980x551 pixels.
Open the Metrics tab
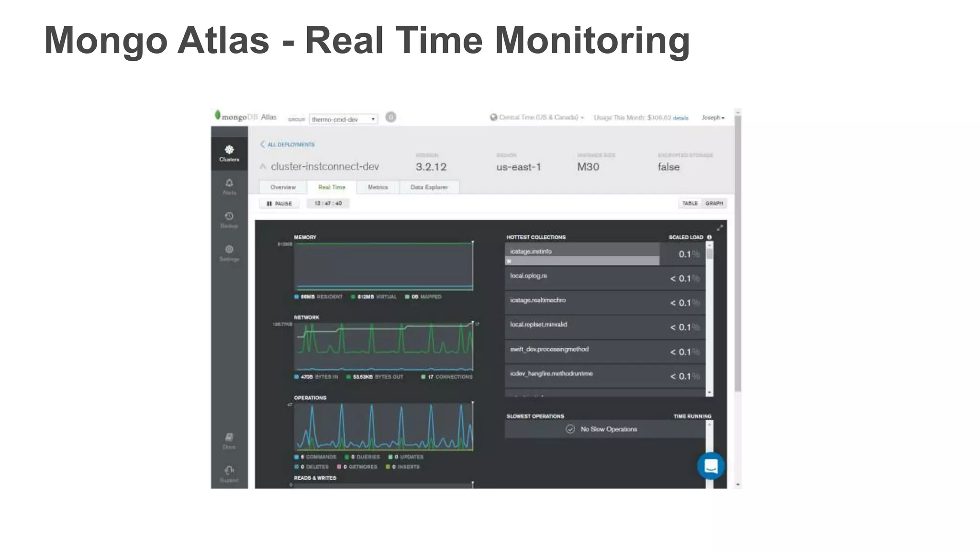pyautogui.click(x=378, y=187)
